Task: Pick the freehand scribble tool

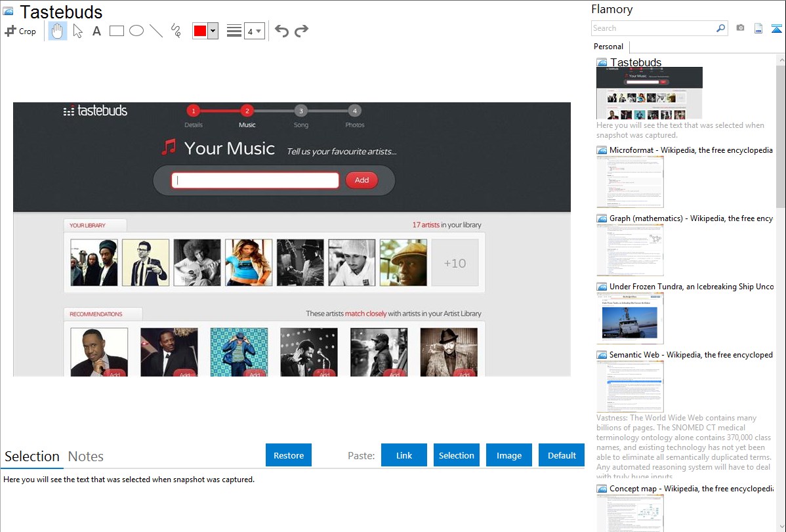Action: [176, 31]
